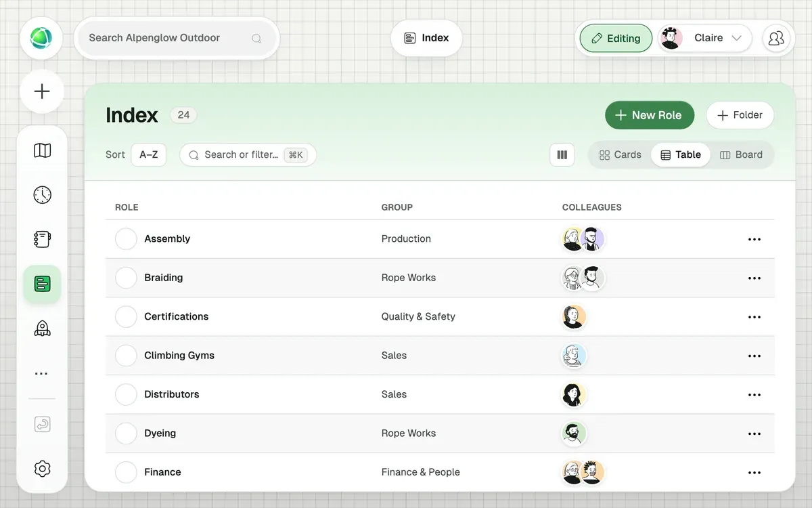
Task: Select the green Index list icon in sidebar
Action: 42,284
